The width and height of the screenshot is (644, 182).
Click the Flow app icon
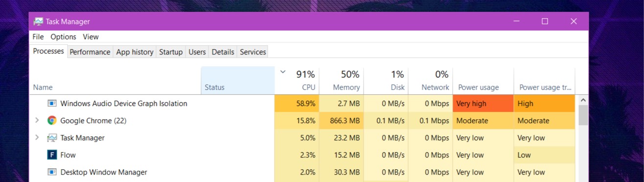click(x=52, y=155)
